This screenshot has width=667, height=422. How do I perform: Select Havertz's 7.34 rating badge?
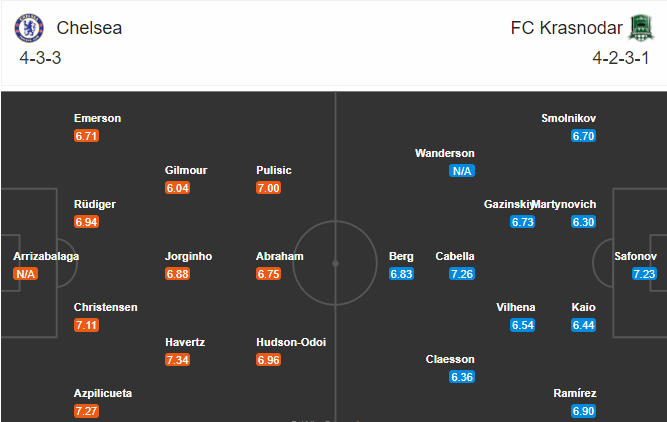[177, 360]
